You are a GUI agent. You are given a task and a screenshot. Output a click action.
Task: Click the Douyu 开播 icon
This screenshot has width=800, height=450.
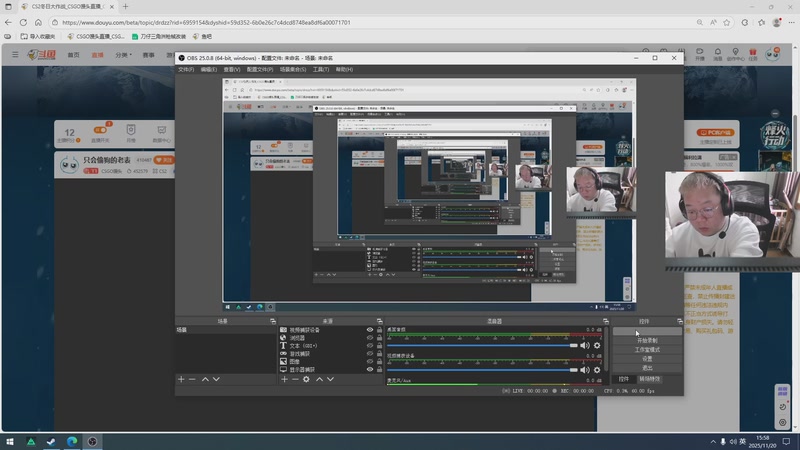point(699,54)
